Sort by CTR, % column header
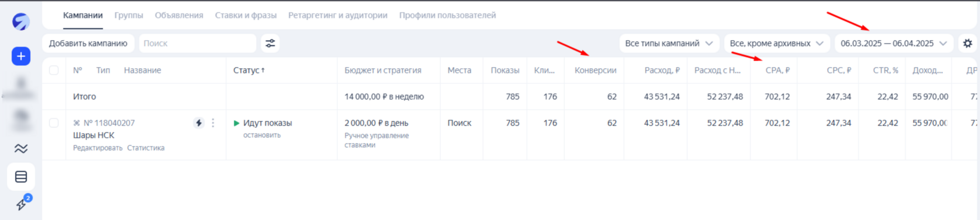Screen dimensions: 980x220 pos(885,70)
